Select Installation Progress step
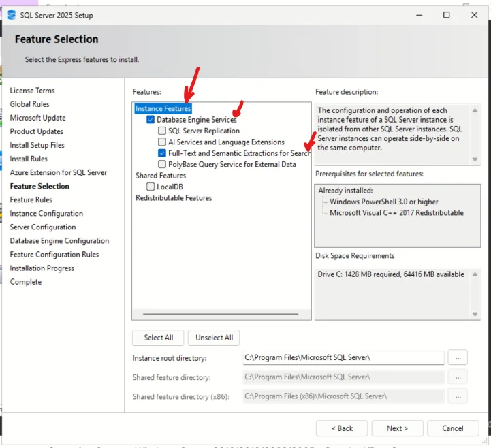The image size is (491, 448). tap(42, 268)
